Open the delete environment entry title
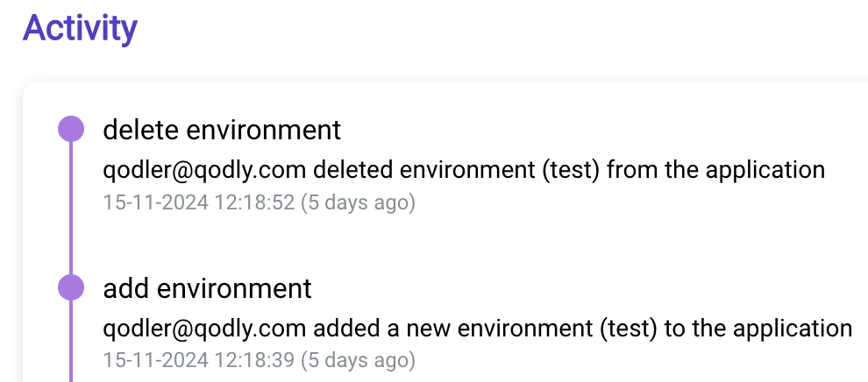868x382 pixels. pyautogui.click(x=222, y=130)
